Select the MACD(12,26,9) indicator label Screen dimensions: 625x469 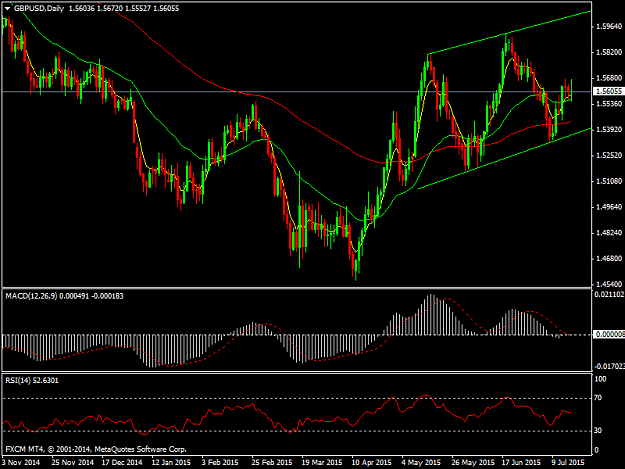[31, 296]
